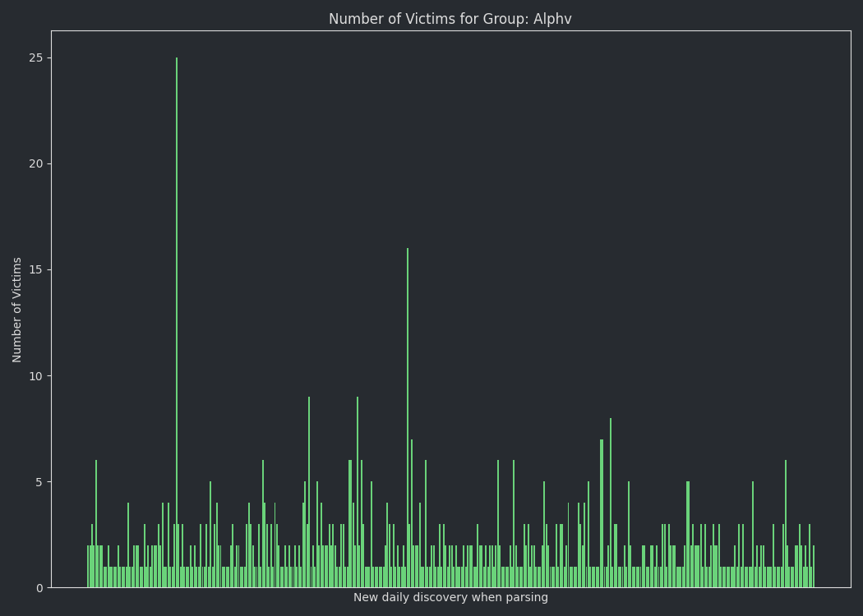This screenshot has height=616, width=863.
Task: Select the tallest bar reaching 25 victims
Action: (x=177, y=322)
